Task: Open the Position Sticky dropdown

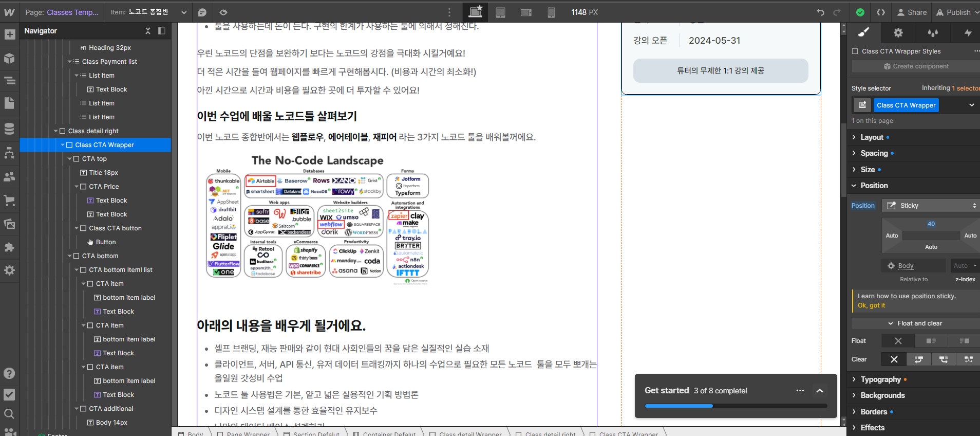Action: tap(931, 206)
